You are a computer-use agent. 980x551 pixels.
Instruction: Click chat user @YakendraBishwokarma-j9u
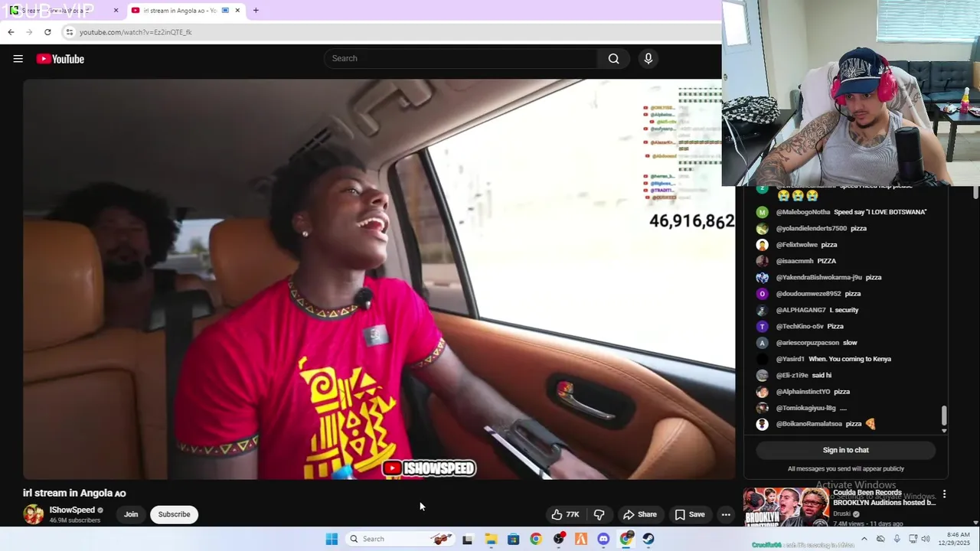(819, 277)
